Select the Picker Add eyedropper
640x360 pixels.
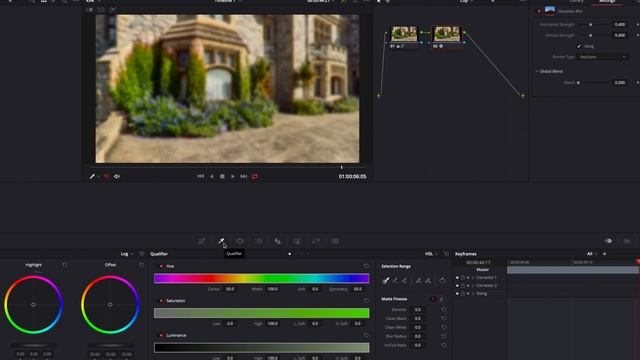[x=404, y=280]
